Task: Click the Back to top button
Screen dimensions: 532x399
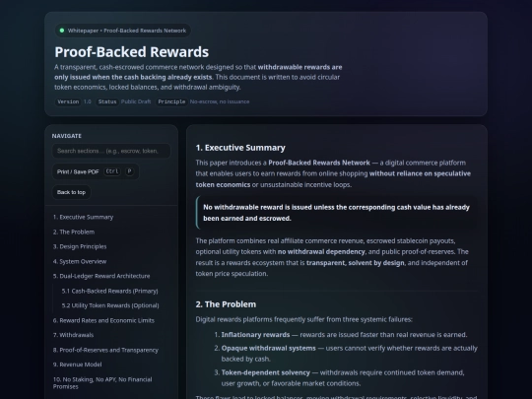Action: [x=71, y=192]
